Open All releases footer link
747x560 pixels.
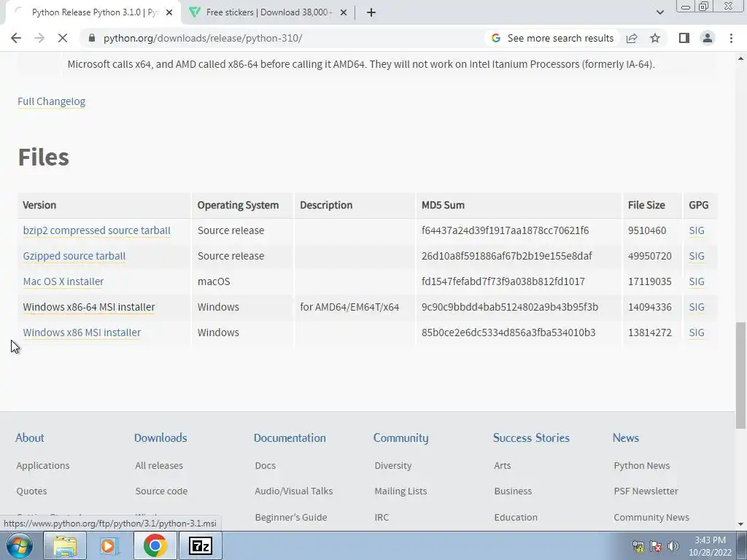159,466
